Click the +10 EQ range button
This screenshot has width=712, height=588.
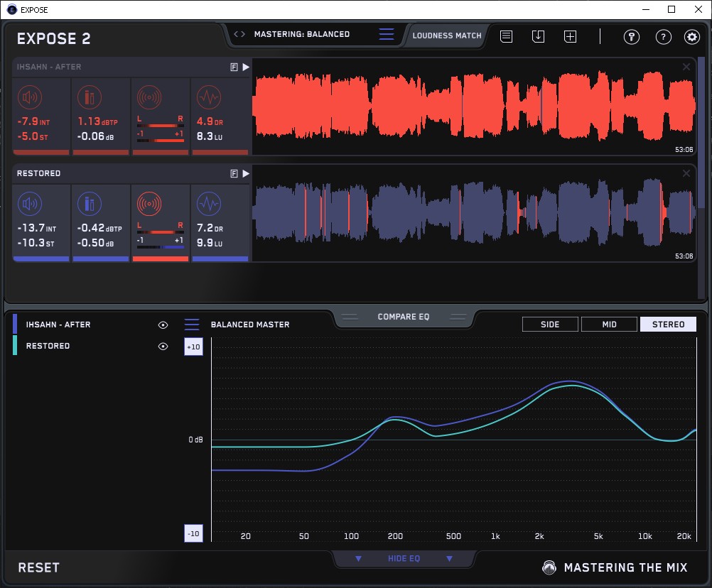193,347
